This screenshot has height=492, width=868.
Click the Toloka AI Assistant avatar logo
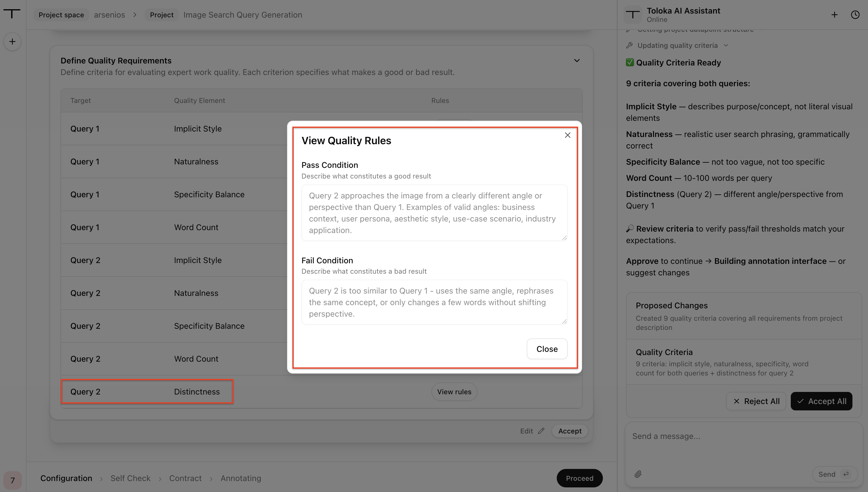point(633,15)
